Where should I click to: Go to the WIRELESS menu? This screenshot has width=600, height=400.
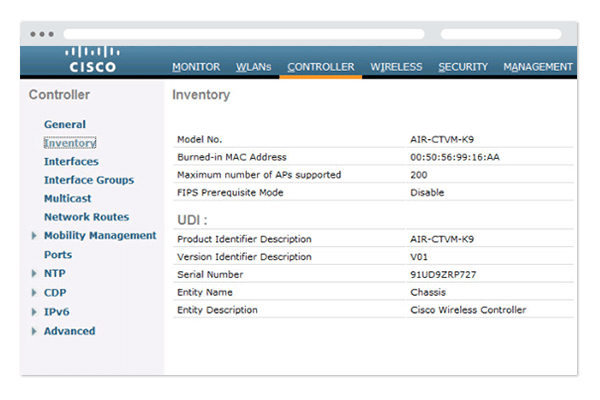point(396,67)
